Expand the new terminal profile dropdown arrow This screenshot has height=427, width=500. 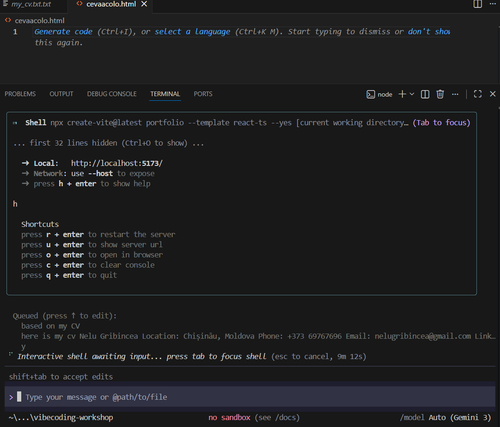pos(412,94)
